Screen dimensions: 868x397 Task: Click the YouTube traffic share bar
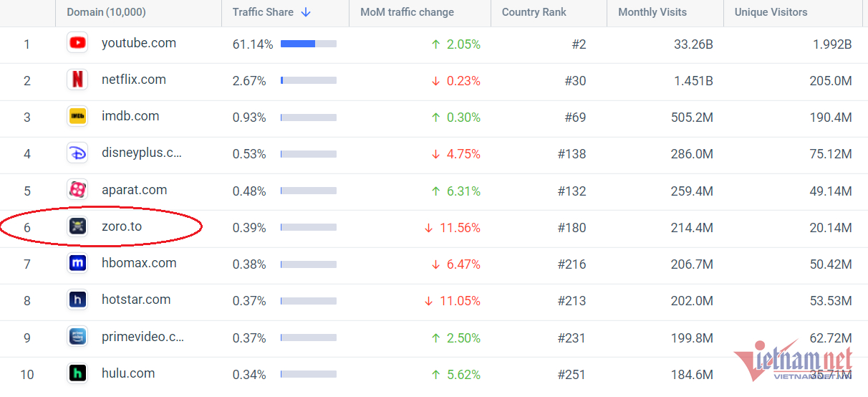308,44
